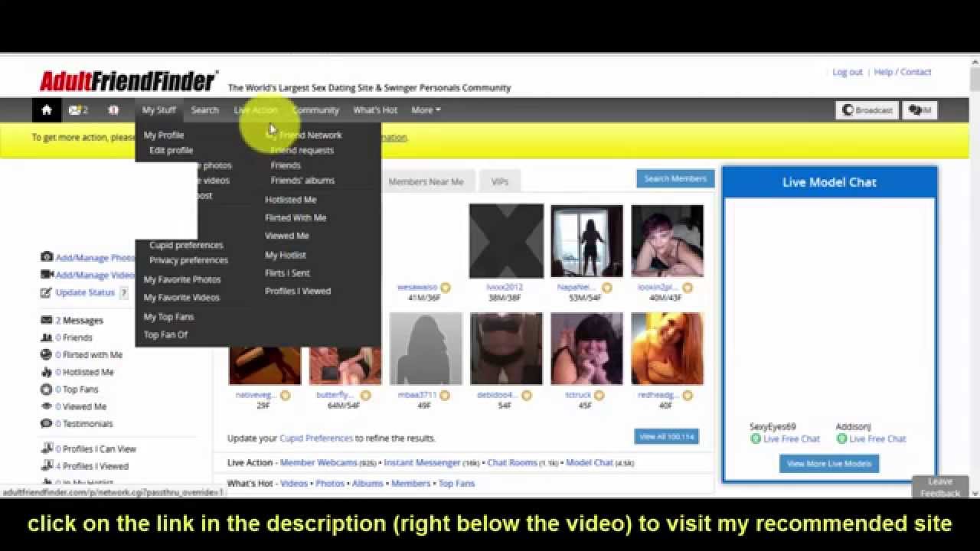This screenshot has width=980, height=551.
Task: Choose Cupid preferences from menu
Action: (x=186, y=245)
